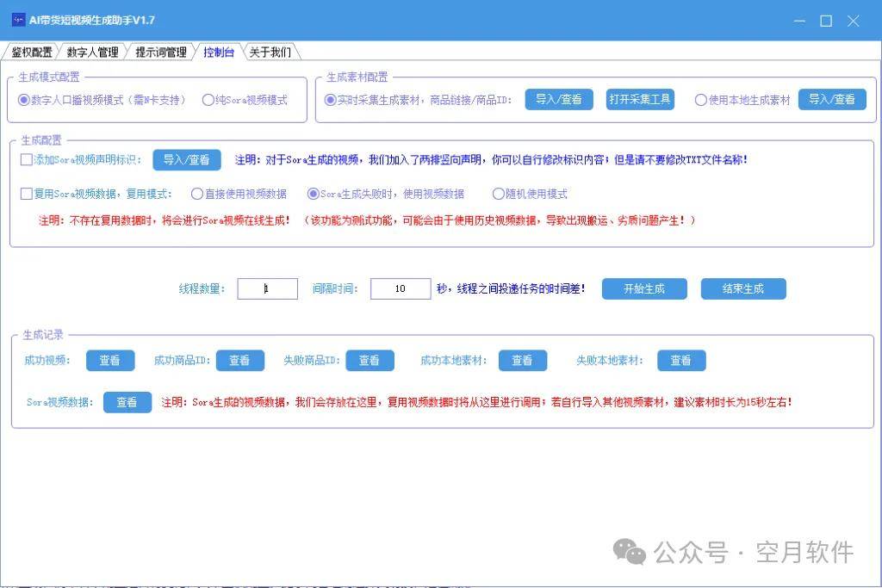
Task: Click the 结束生成 button
Action: pos(742,288)
